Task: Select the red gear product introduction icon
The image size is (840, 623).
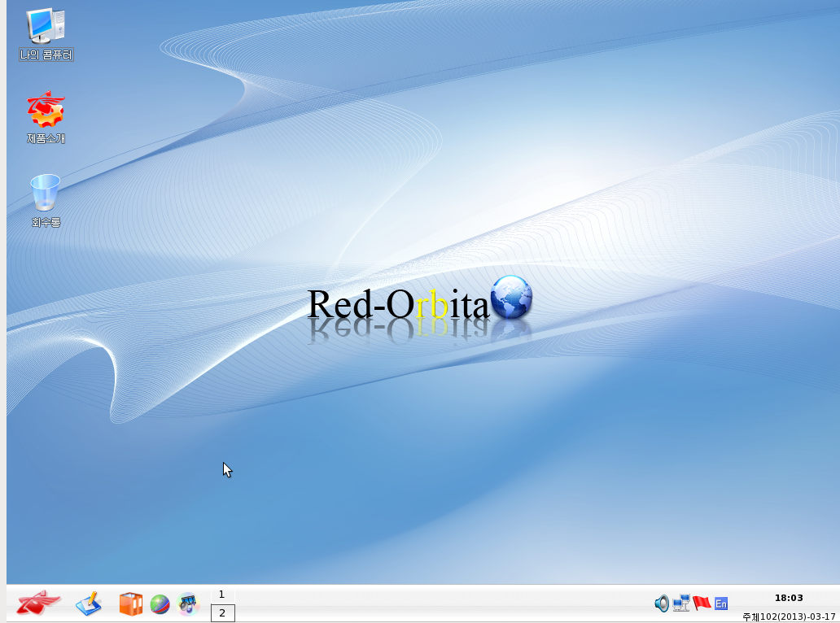Action: pyautogui.click(x=46, y=110)
